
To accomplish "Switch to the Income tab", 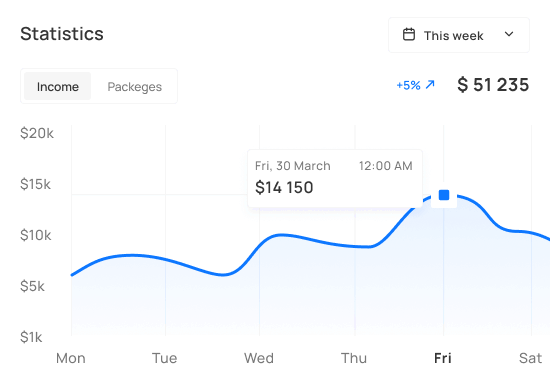I will pyautogui.click(x=58, y=86).
